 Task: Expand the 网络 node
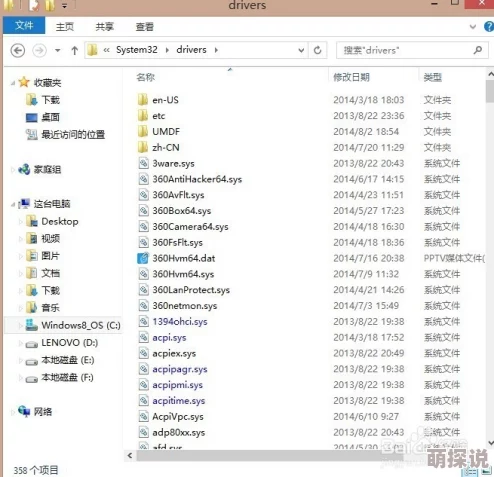tap(13, 412)
